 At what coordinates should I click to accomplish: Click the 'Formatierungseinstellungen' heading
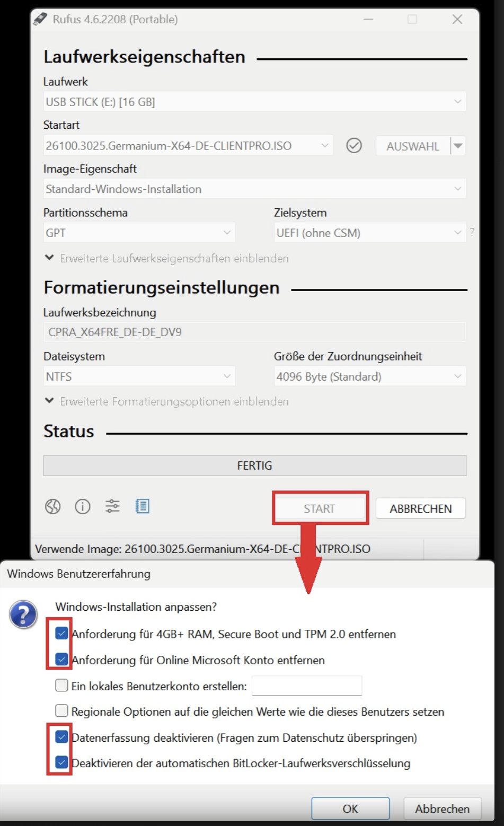pyautogui.click(x=162, y=287)
